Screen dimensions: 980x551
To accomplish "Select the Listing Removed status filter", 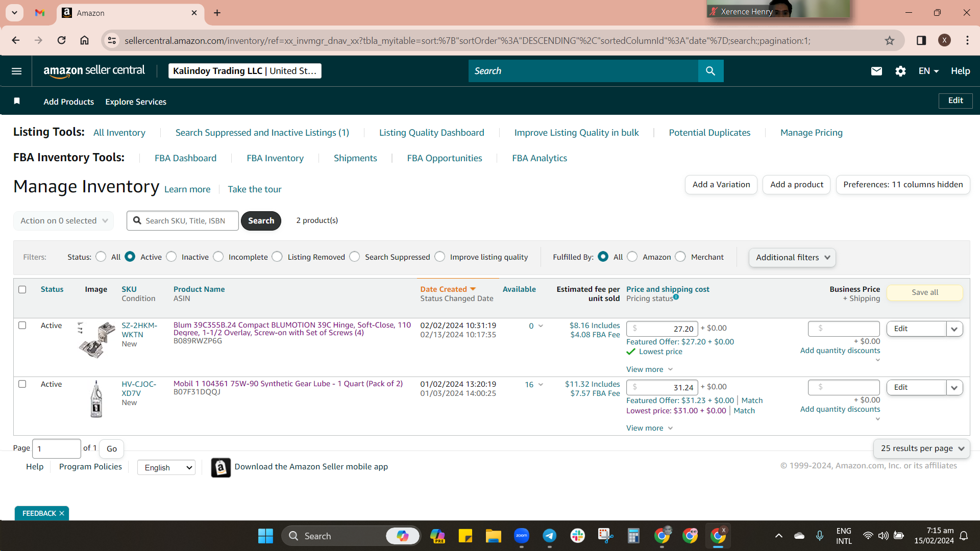I will (x=277, y=257).
